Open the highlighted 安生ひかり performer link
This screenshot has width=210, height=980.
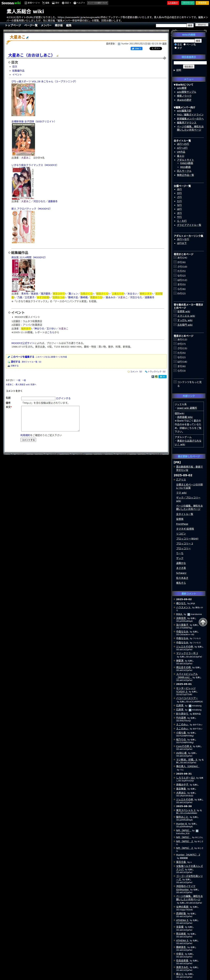coord(59,294)
